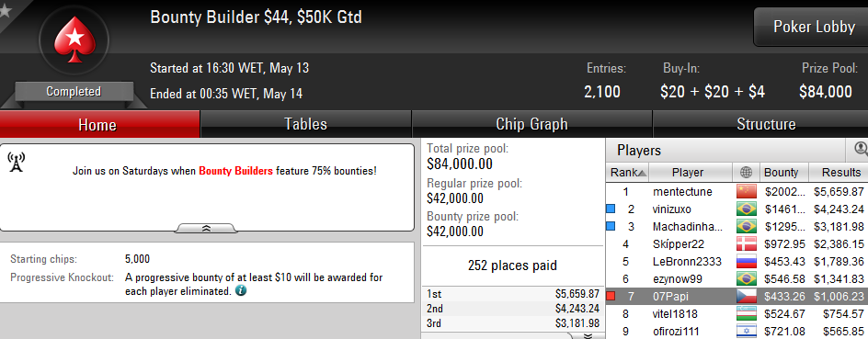The image size is (868, 339).
Task: Toggle blue marker beside Machadinha
Action: (611, 226)
